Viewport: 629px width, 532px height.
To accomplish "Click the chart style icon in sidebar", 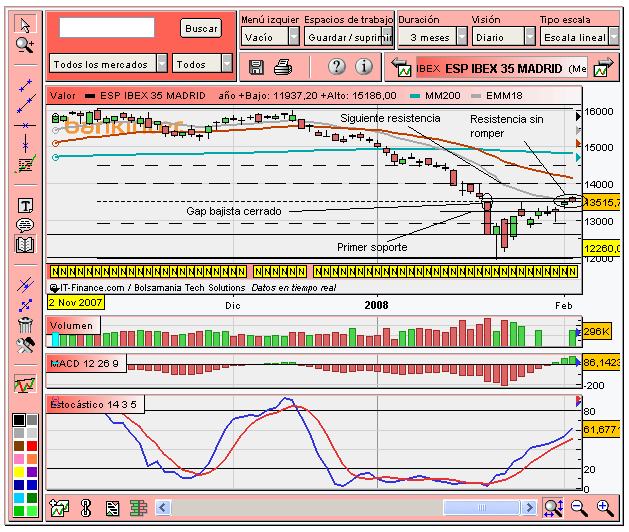I will (25, 384).
